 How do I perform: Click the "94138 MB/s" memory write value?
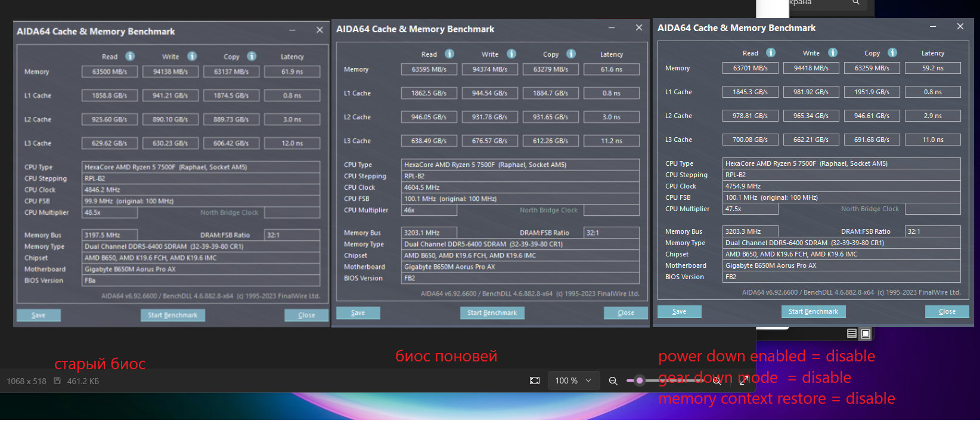point(170,72)
